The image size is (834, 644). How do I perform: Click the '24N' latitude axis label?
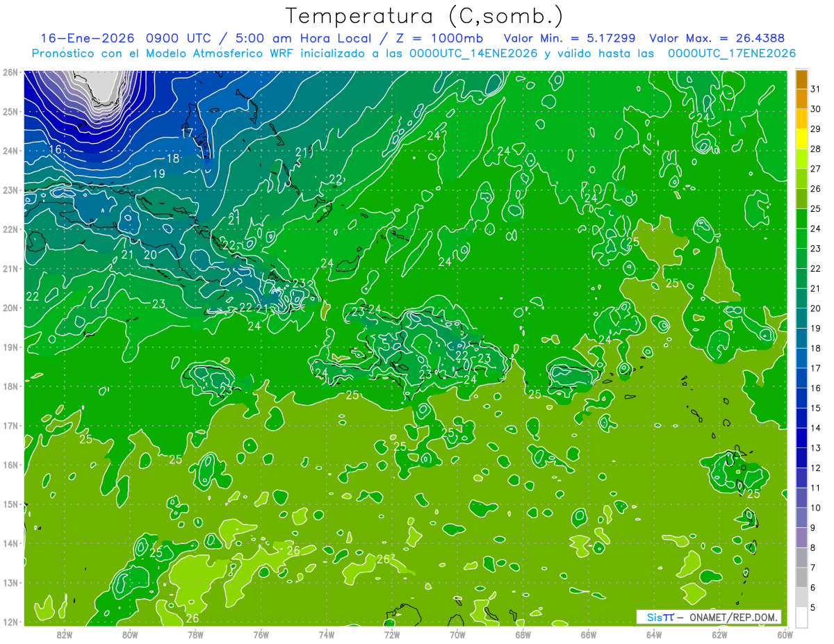10,151
